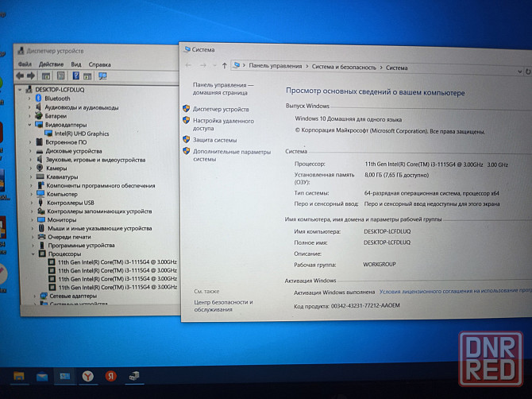Select the Камеры category icon
532x399 pixels.
(40, 168)
